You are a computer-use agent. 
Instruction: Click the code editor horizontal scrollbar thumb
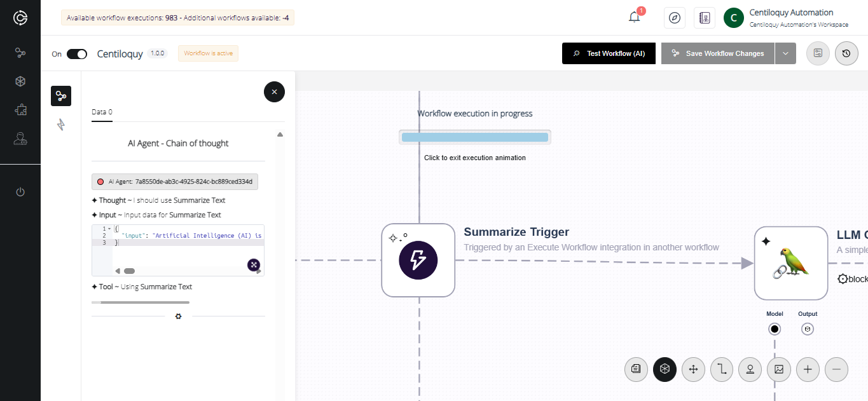pos(129,271)
